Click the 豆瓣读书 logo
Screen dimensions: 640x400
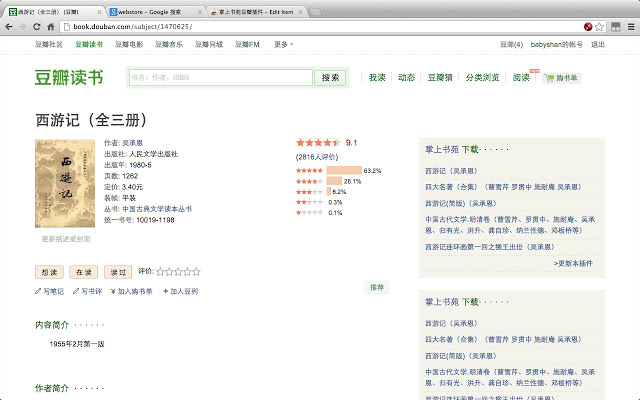pos(69,78)
